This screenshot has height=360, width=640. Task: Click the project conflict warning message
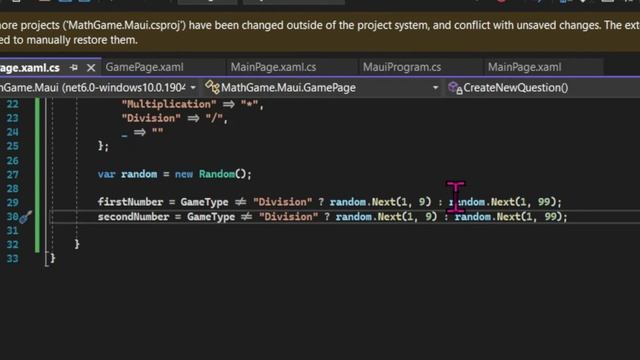tap(320, 33)
